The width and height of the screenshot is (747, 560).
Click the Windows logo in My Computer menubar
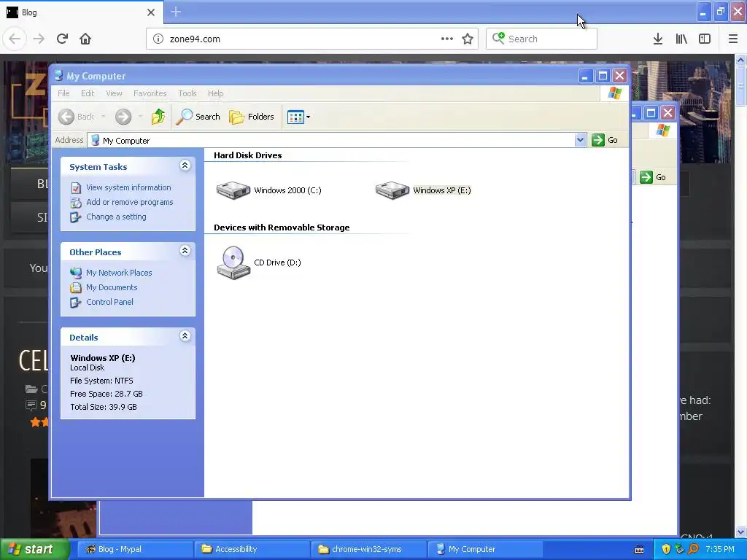tap(614, 93)
